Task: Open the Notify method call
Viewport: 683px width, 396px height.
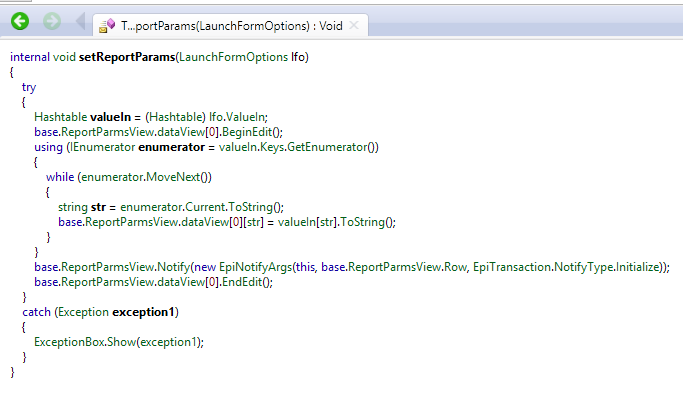Action: click(173, 267)
